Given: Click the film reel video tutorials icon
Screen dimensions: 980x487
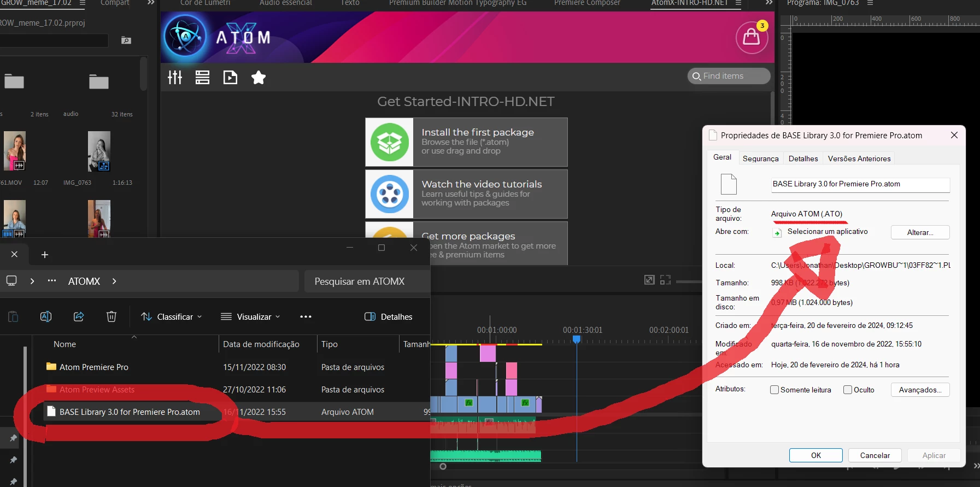Looking at the screenshot, I should click(x=390, y=194).
